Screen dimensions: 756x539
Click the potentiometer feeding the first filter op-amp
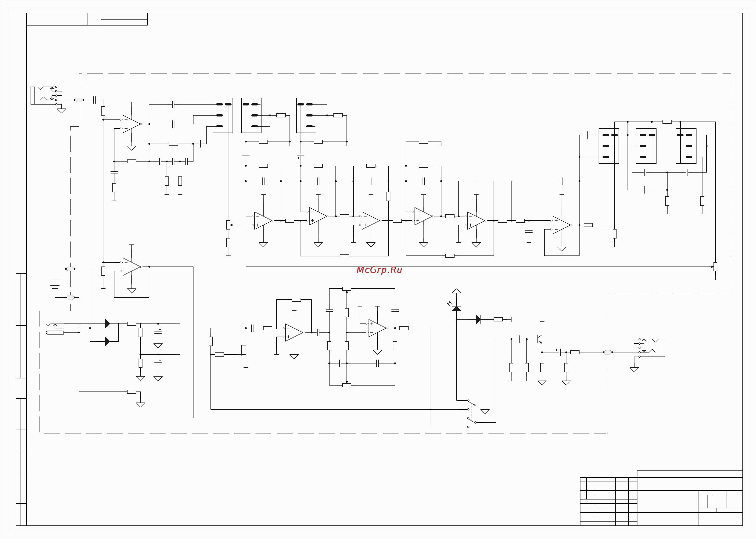coord(228,225)
